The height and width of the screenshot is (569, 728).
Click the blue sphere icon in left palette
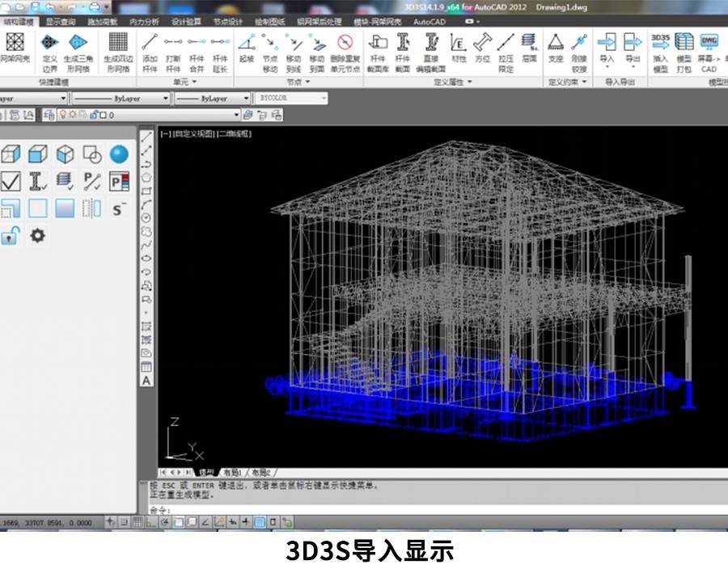coord(120,154)
